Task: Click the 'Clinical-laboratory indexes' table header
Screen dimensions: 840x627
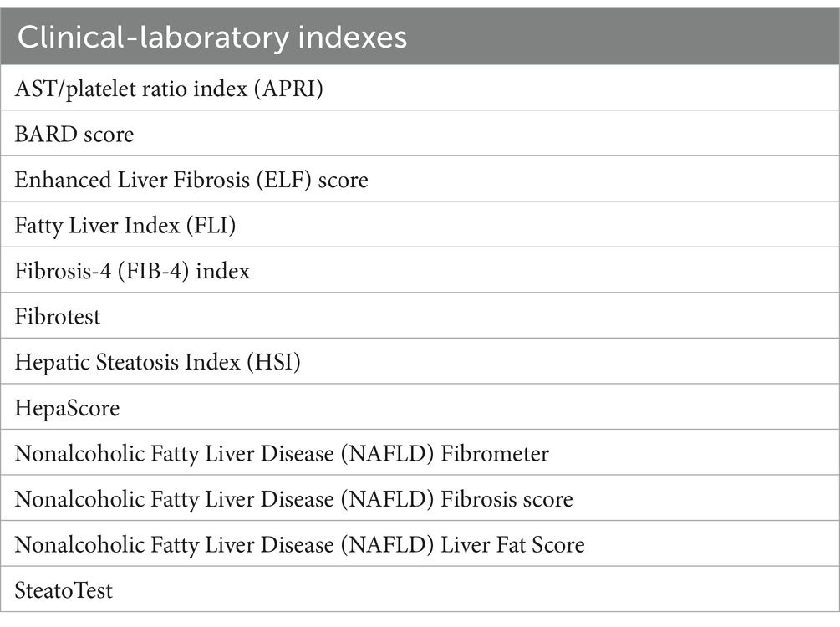Action: pos(420,37)
